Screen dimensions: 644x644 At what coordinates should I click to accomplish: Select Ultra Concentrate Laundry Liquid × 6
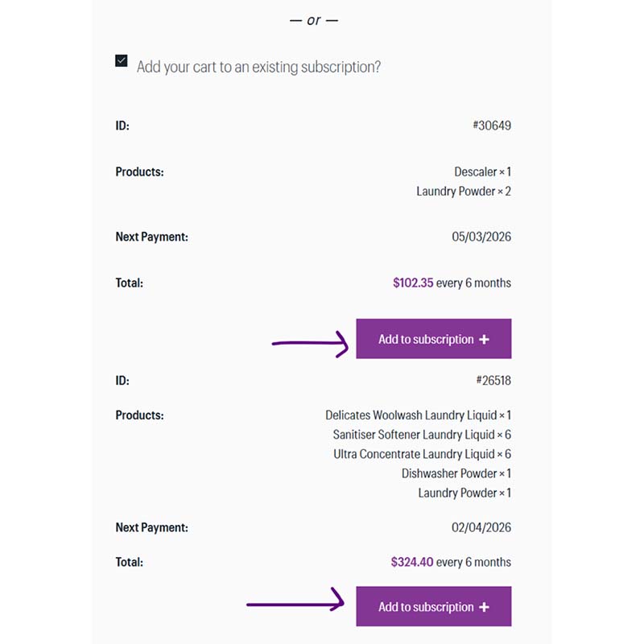[422, 454]
